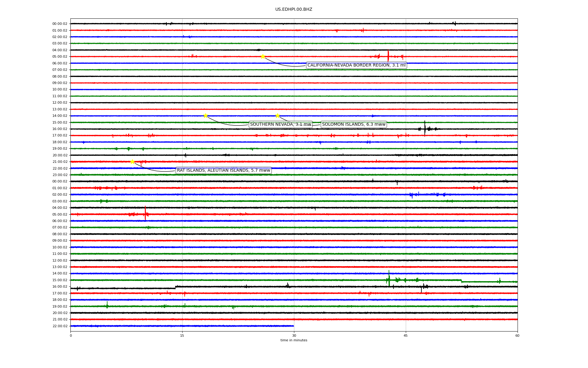Click the star marker for California-Nevada event
Screen dimensions: 588x368
pyautogui.click(x=263, y=56)
